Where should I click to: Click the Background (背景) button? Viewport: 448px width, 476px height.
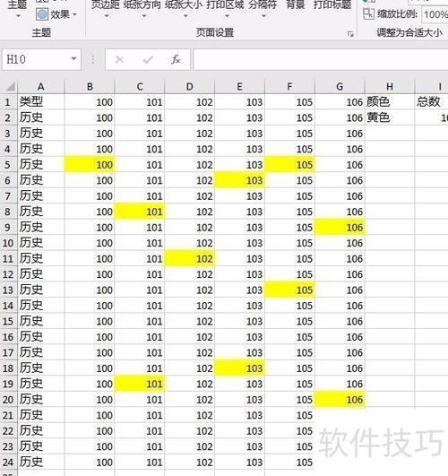click(296, 4)
